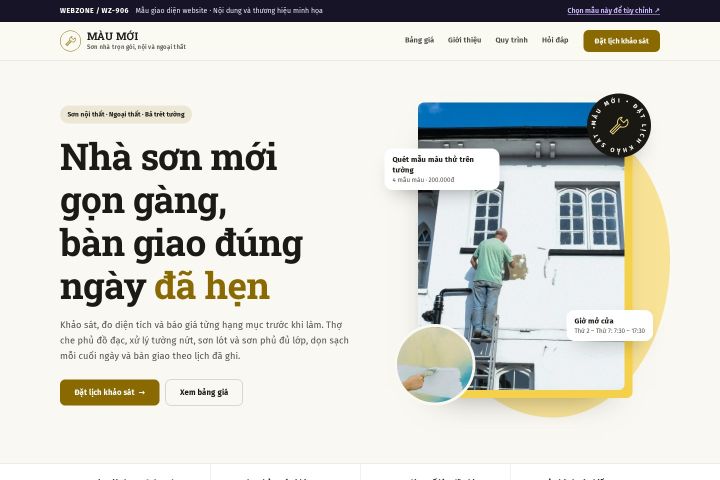Click the '4 mẫu màu · 200.000đ' text
The image size is (720, 480).
(x=423, y=180)
